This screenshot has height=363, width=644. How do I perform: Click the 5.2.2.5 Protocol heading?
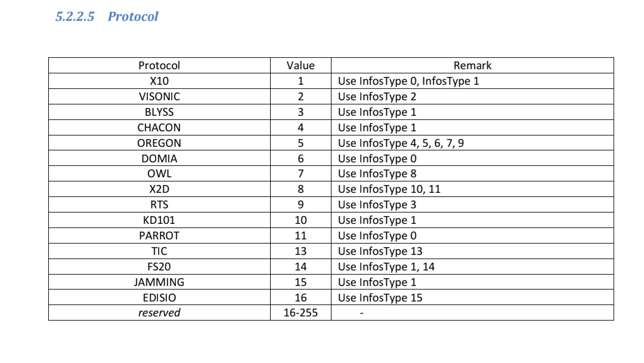pos(107,17)
